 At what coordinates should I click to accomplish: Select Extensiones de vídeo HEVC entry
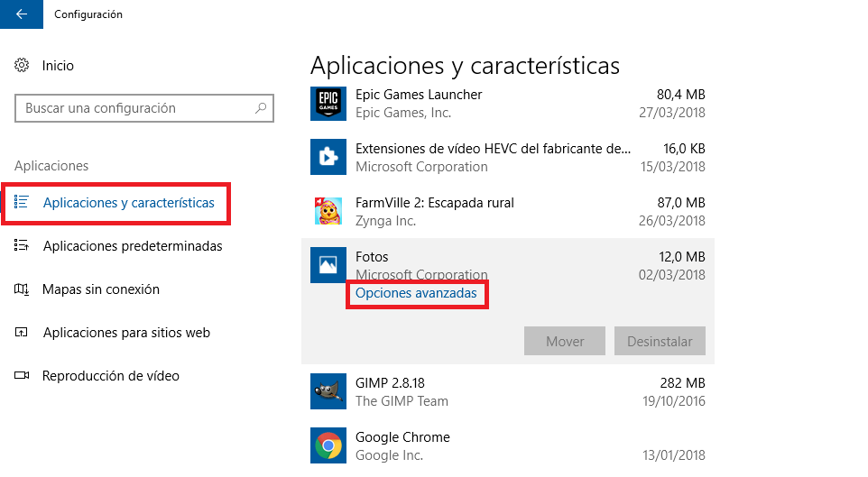click(493, 149)
